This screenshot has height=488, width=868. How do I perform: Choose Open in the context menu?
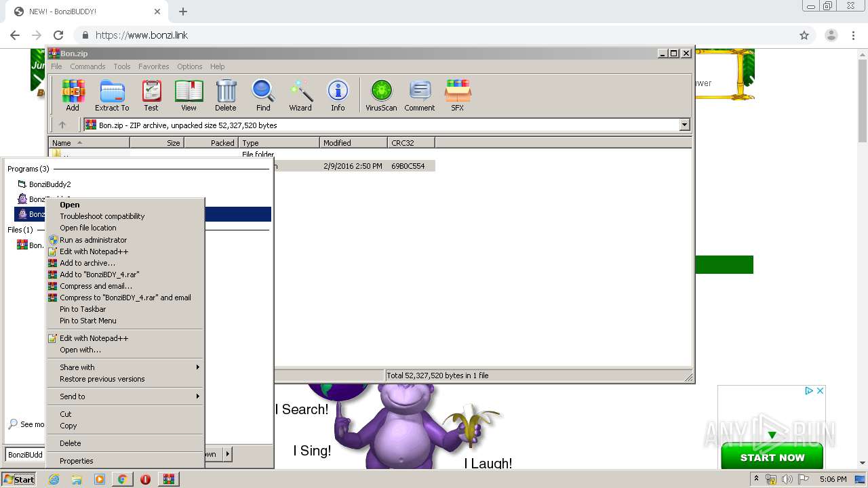coord(125,205)
